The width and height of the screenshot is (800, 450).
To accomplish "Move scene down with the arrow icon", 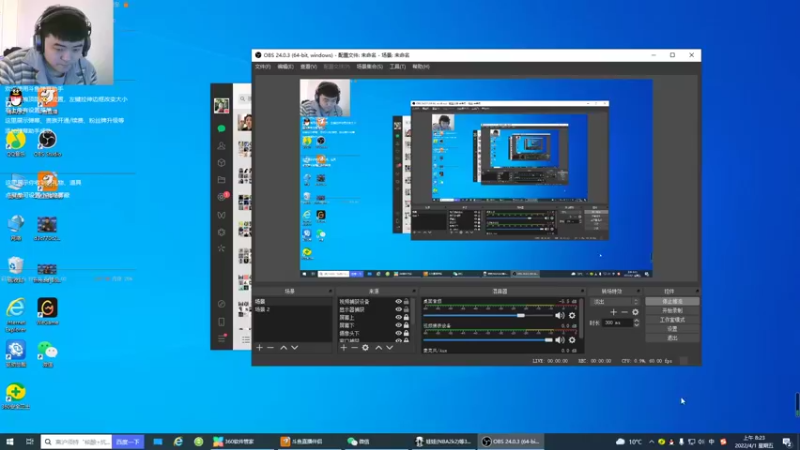I will tap(294, 347).
